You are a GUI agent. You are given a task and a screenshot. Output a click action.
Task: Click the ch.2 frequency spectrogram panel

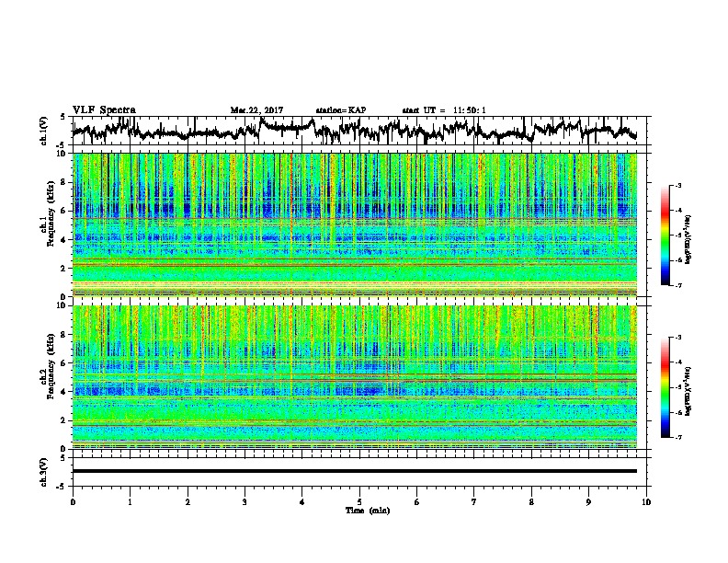[x=355, y=377]
